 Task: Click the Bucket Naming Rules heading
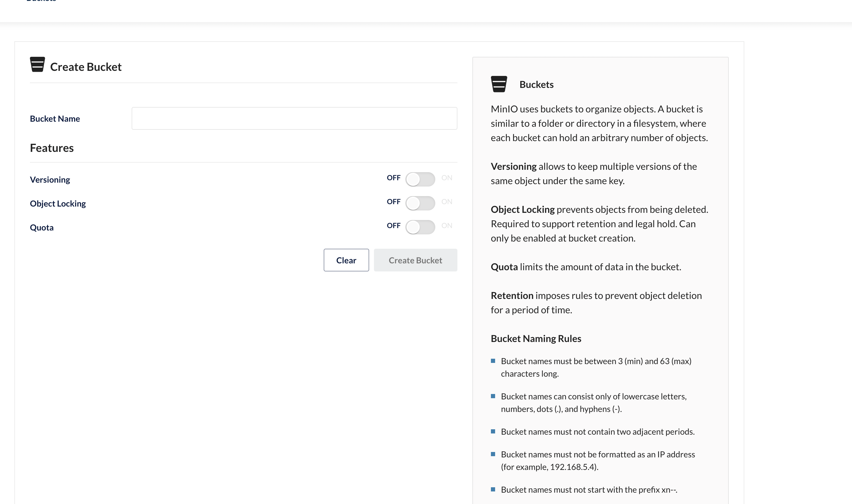point(536,339)
